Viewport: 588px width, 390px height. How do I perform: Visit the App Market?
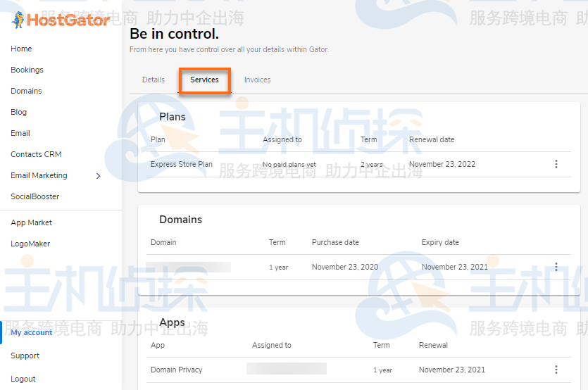click(32, 222)
